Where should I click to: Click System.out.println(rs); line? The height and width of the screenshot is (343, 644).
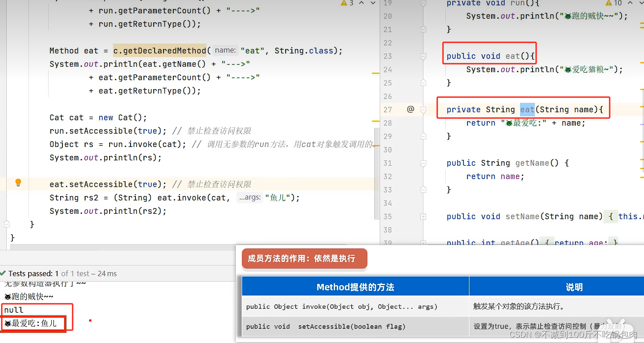pyautogui.click(x=106, y=158)
